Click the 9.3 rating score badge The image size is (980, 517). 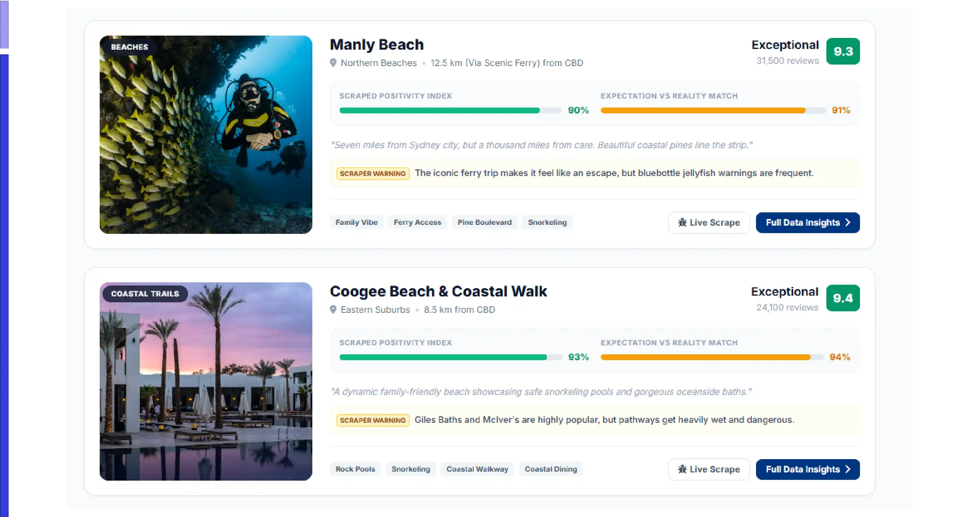click(x=843, y=51)
